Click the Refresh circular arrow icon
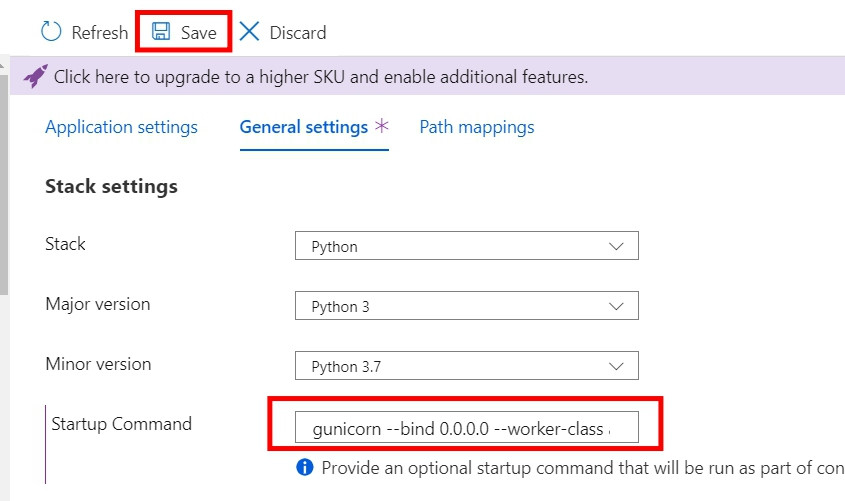Screen dimensions: 845x501 point(51,32)
